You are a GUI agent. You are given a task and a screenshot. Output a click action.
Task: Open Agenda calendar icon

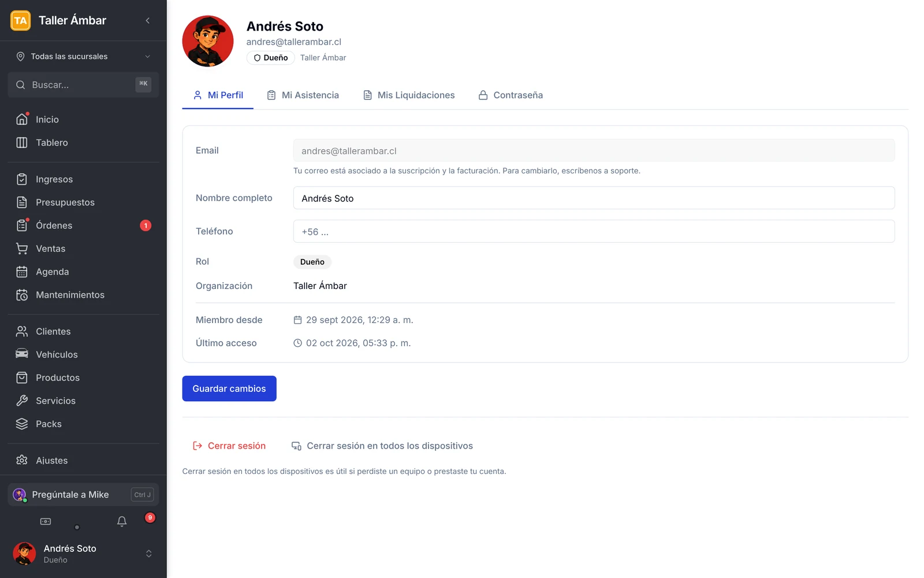point(22,272)
